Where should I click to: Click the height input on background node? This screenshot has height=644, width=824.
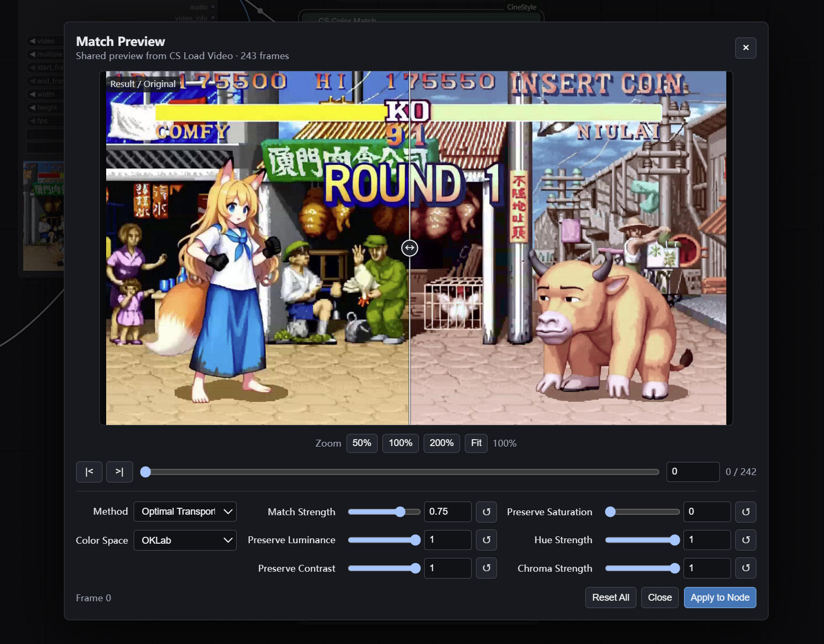(x=45, y=107)
